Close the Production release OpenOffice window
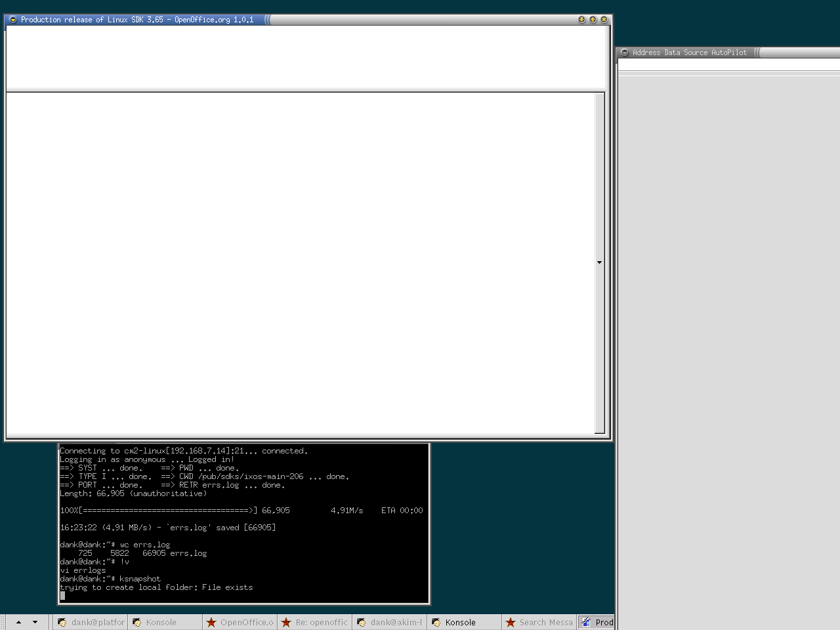Screen dimensions: 840x630 tap(604, 20)
